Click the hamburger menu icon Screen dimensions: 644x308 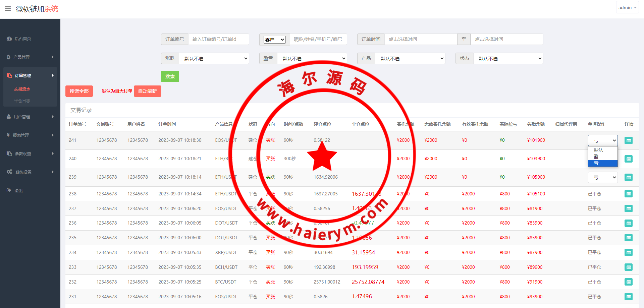[x=8, y=9]
